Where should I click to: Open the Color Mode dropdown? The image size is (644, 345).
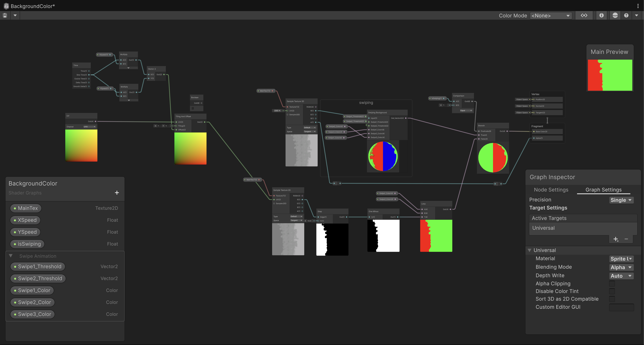[551, 16]
